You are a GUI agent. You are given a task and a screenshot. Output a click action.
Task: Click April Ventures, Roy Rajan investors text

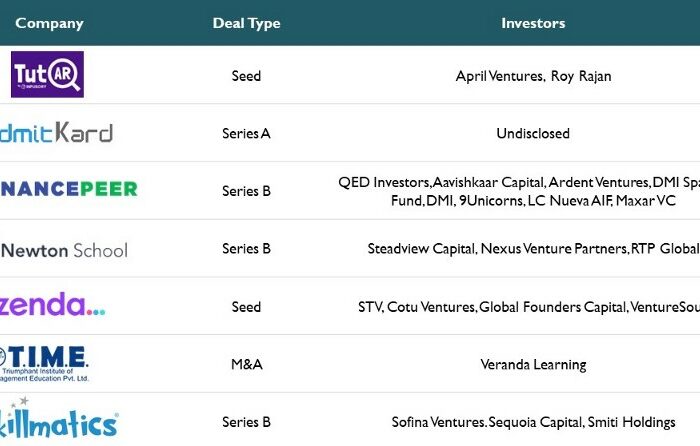533,76
